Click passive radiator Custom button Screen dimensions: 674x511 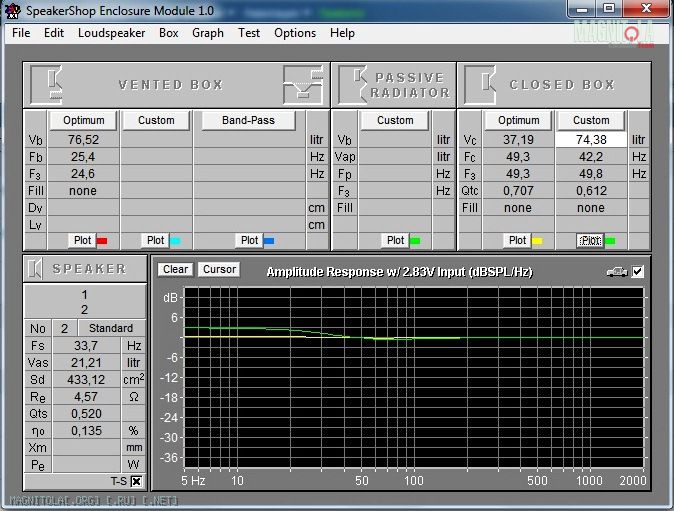(x=395, y=120)
